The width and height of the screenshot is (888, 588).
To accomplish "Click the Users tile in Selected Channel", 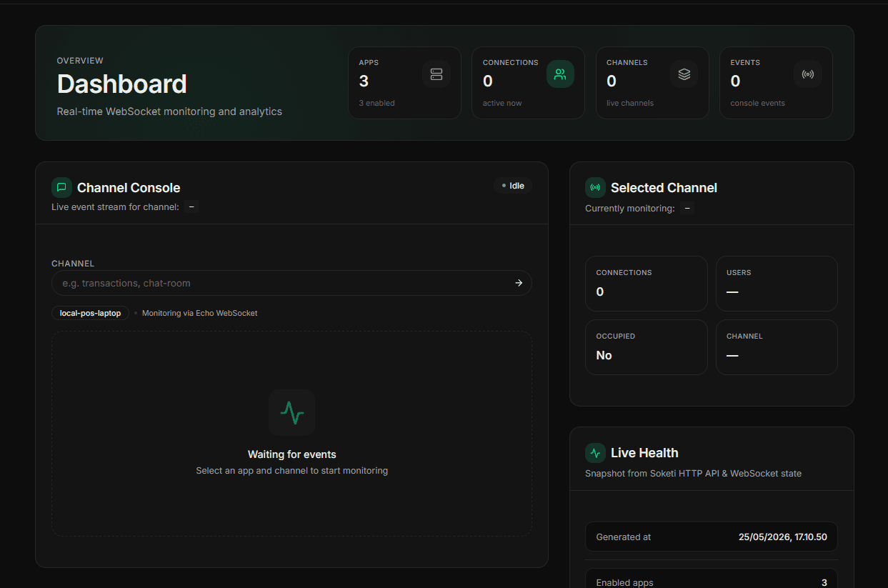I will [x=777, y=284].
